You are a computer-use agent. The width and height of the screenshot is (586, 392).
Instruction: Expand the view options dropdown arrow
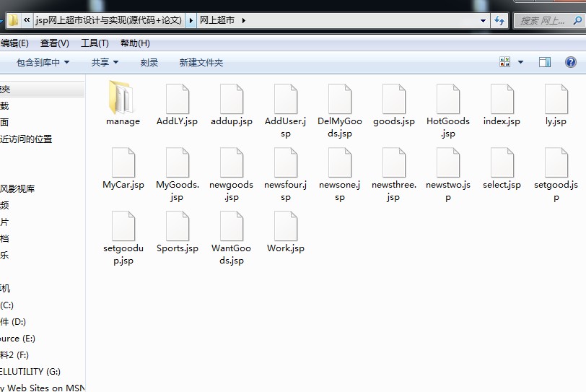click(x=520, y=62)
